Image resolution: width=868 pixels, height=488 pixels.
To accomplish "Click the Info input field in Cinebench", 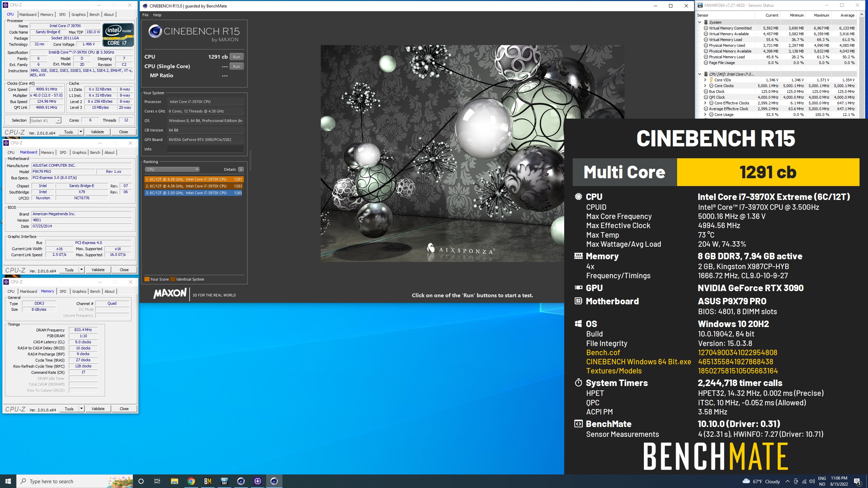I will point(205,149).
